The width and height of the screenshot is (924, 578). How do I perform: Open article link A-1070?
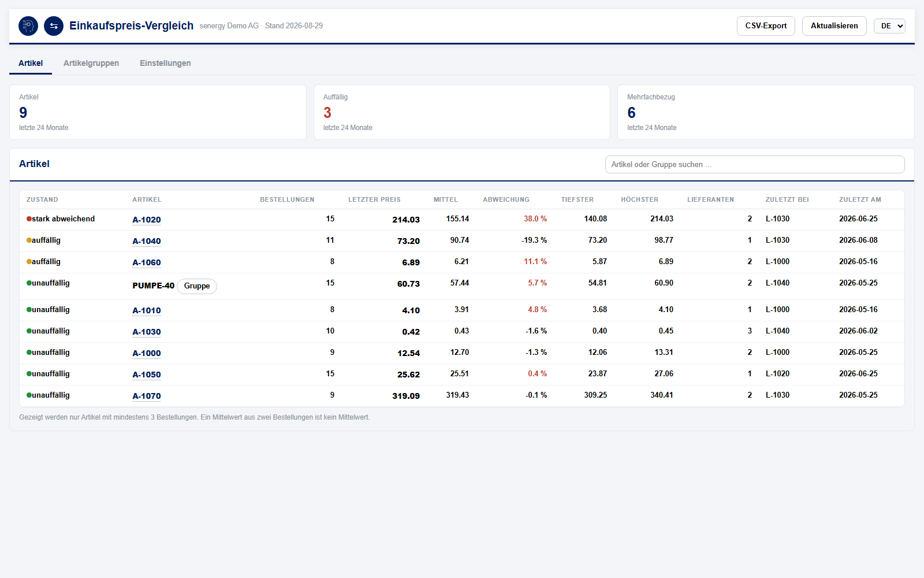(x=147, y=396)
